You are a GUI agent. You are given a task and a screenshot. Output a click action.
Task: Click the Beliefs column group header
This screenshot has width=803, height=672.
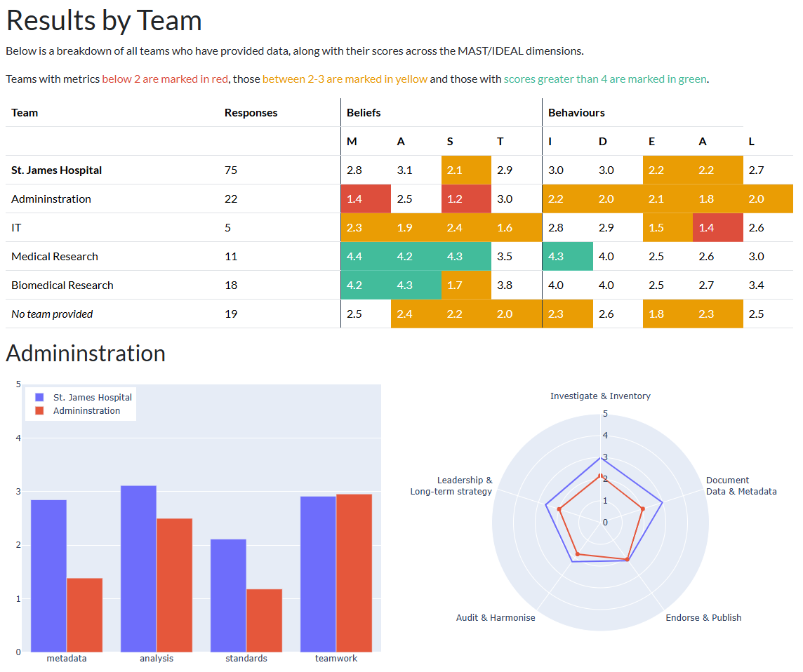tap(364, 113)
